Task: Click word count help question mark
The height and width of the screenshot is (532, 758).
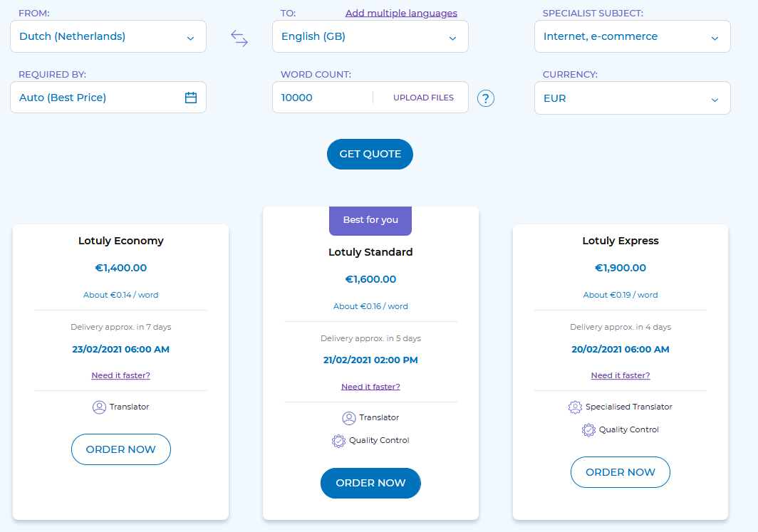Action: pos(486,98)
